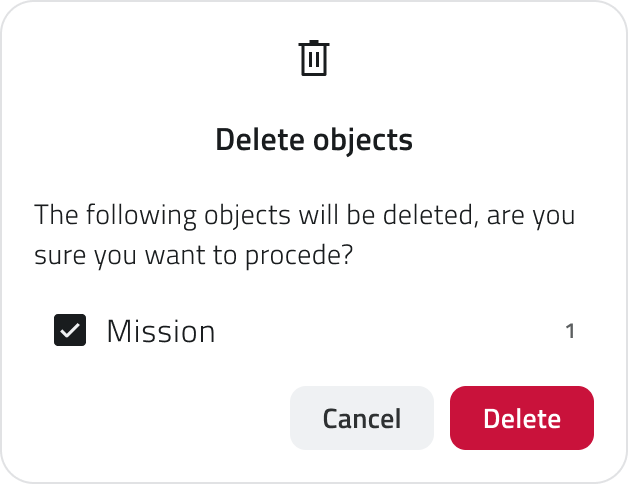Click the delete icon heading the dialog
Screen dimensions: 628x484
coord(314,58)
